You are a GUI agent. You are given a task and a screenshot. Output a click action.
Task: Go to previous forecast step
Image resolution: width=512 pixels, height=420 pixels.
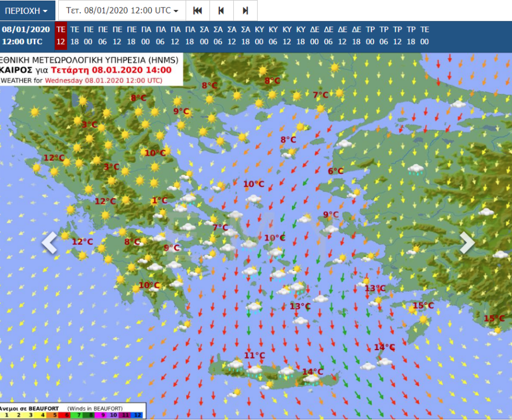point(221,10)
